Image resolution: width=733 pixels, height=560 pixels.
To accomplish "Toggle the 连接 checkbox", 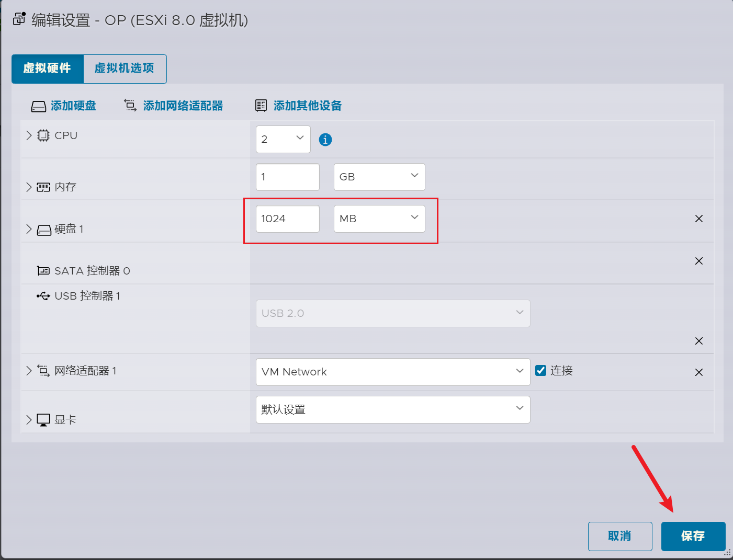I will [x=541, y=370].
